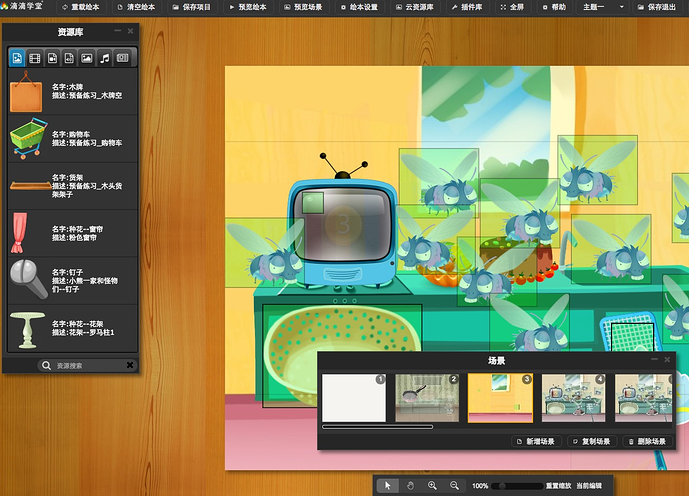Select the image resources tab icon

tap(17, 58)
